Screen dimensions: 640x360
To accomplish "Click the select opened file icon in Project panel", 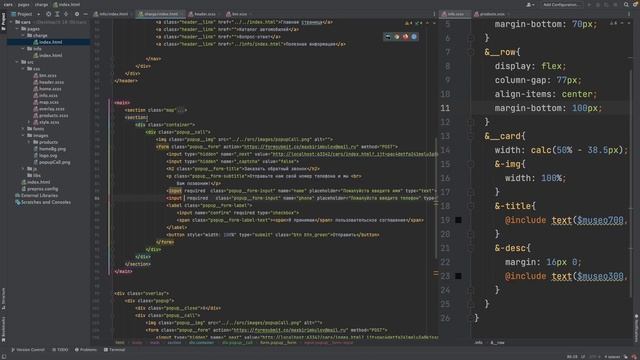I will 49,14.
